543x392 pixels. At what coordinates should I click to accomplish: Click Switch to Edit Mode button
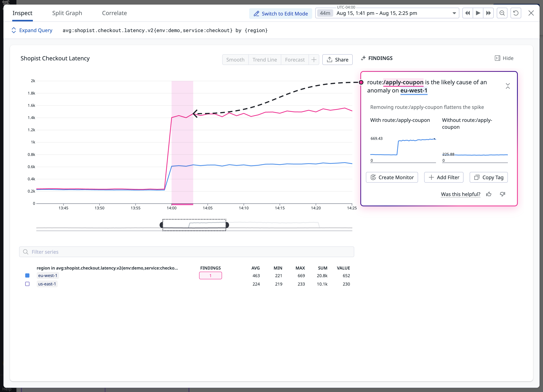(x=281, y=14)
